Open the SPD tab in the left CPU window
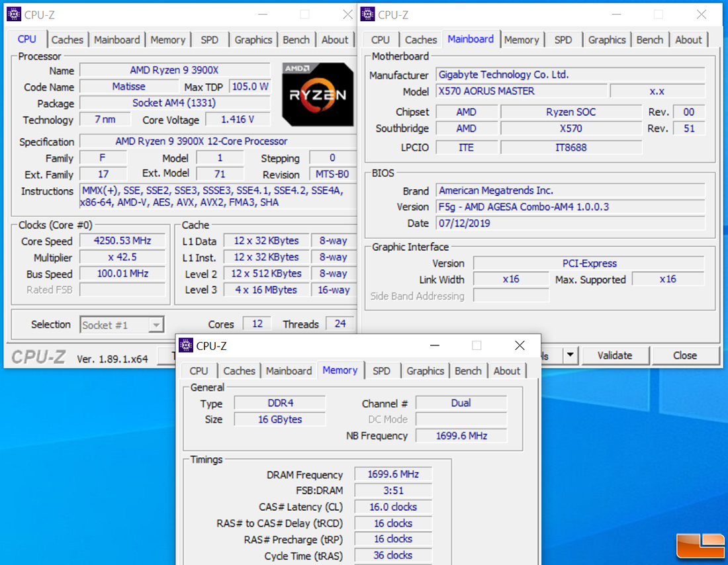 click(209, 40)
